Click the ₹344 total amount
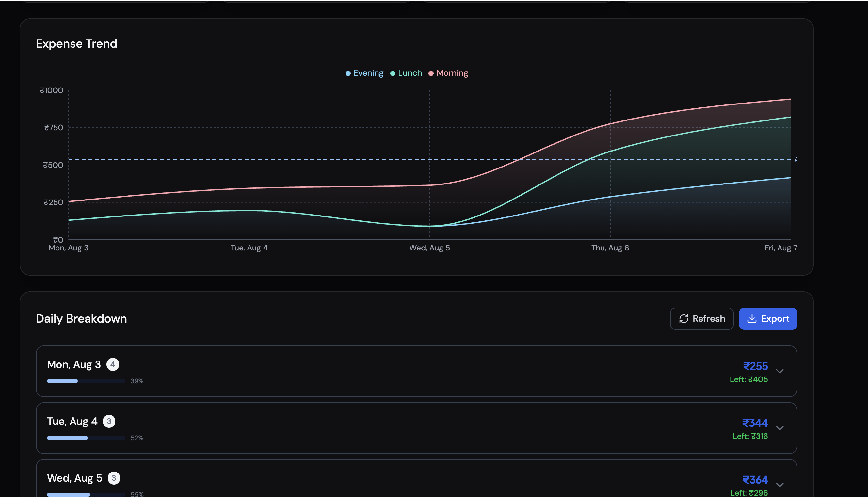Screen dimensions: 868x497 click(x=755, y=423)
